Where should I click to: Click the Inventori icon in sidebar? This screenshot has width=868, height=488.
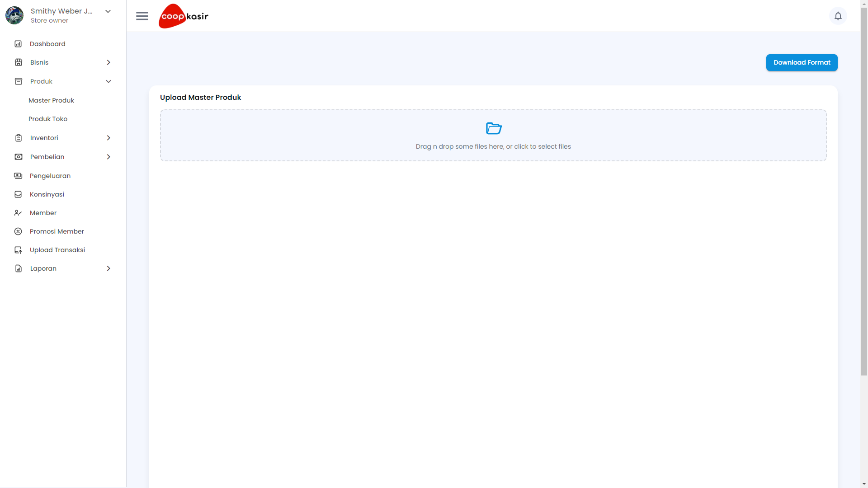pyautogui.click(x=18, y=138)
